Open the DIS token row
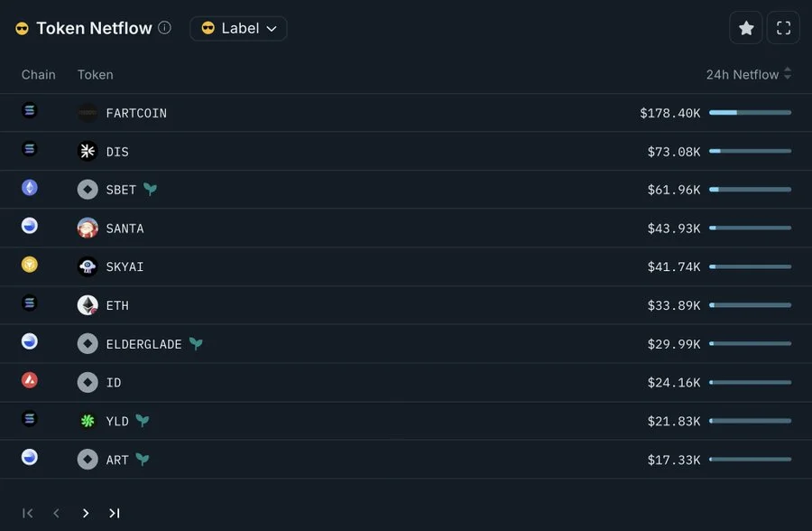 [117, 152]
